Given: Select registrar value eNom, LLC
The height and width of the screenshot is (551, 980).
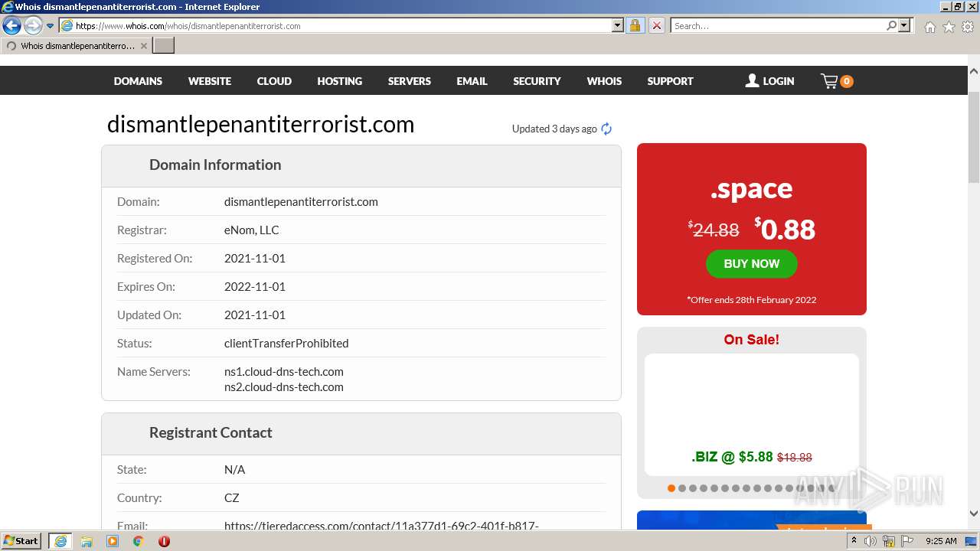Looking at the screenshot, I should (252, 230).
